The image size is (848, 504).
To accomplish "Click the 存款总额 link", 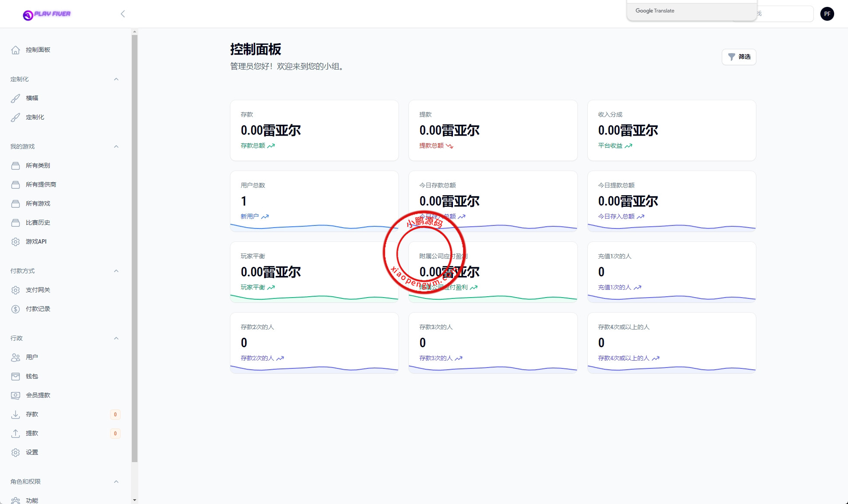I will tap(253, 146).
